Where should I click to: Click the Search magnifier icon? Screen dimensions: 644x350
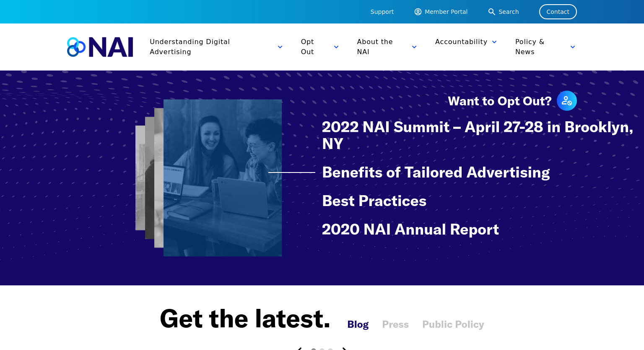492,12
